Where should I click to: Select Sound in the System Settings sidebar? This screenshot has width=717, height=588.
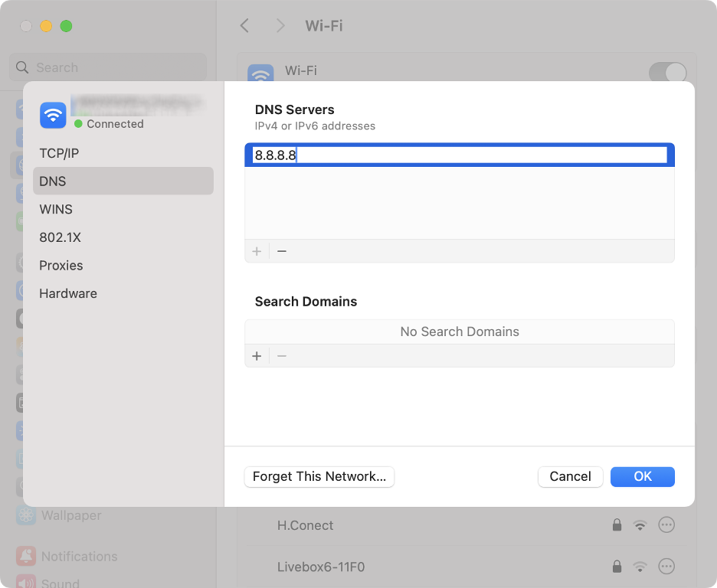click(60, 582)
